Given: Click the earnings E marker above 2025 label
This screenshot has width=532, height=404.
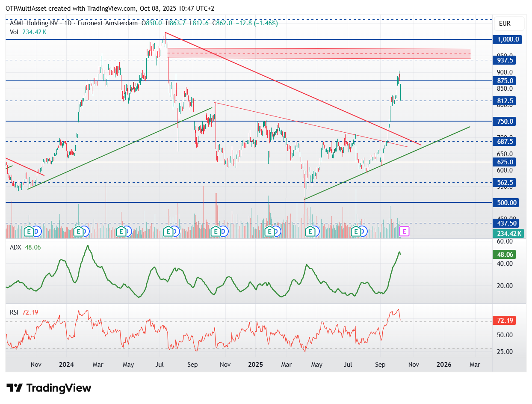Looking at the screenshot, I should [269, 232].
